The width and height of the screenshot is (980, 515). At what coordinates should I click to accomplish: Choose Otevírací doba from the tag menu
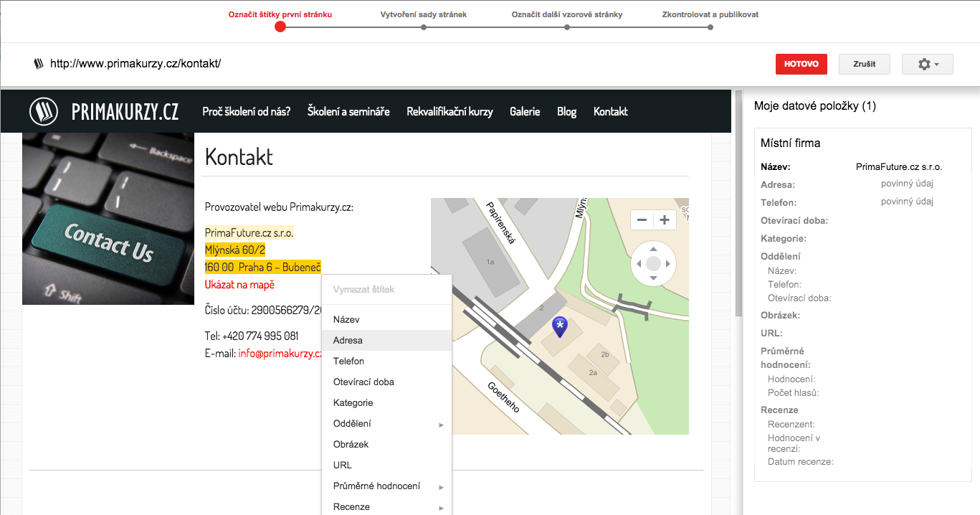tap(387, 382)
